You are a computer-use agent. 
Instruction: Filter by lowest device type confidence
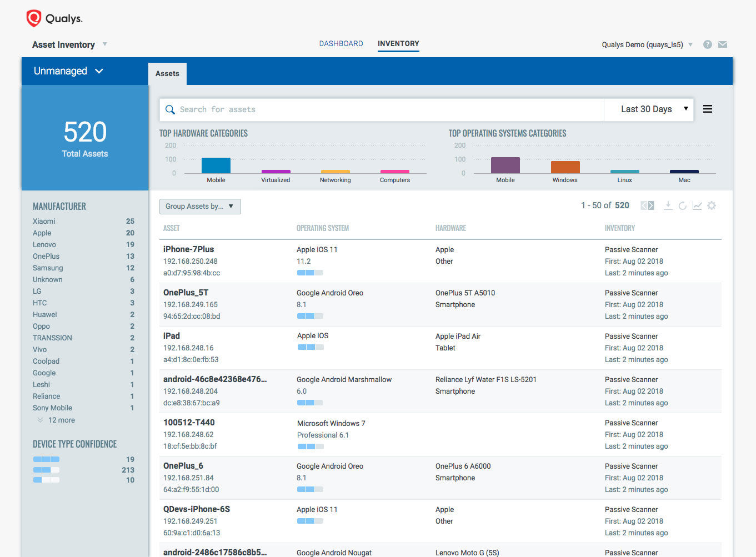coord(46,480)
